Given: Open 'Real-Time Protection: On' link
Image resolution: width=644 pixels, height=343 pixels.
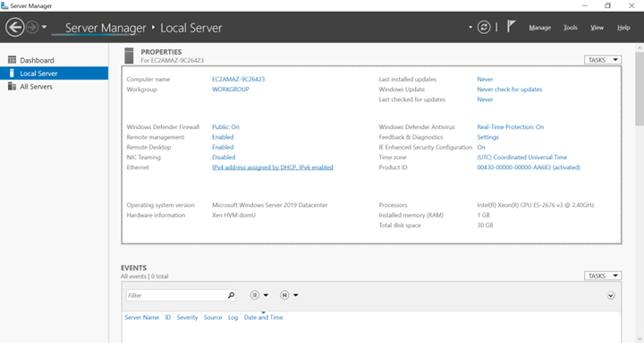Looking at the screenshot, I should coord(510,126).
